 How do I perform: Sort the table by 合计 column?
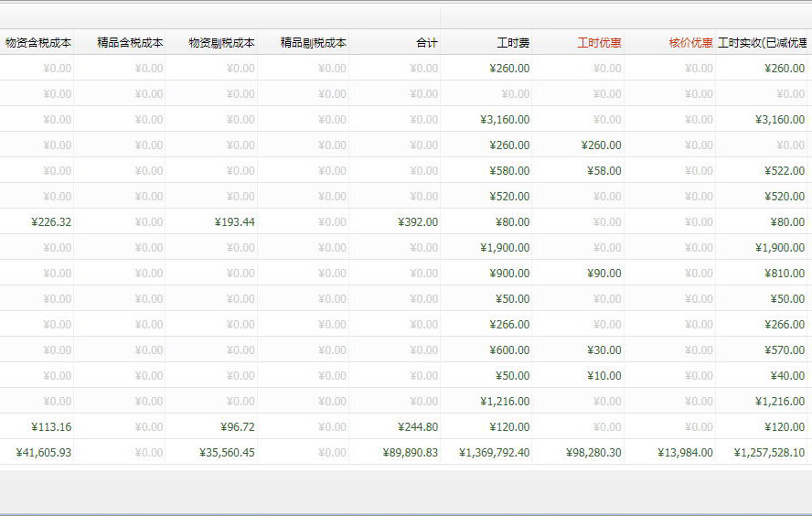[426, 43]
